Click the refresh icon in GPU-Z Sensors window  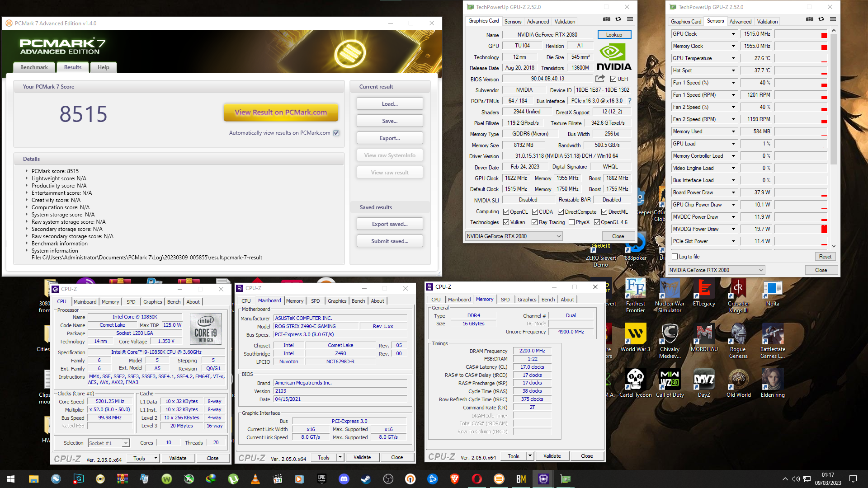(x=821, y=19)
